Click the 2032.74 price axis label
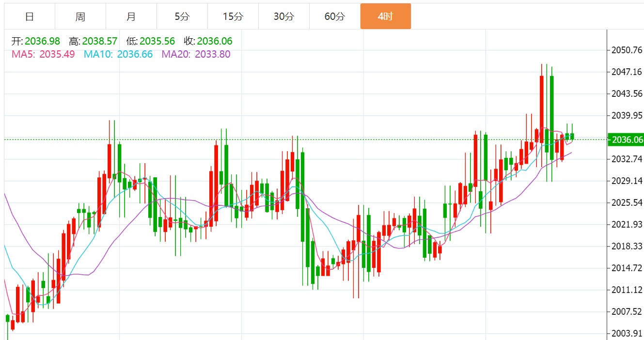Screen dimensions: 644x340 (x=627, y=159)
